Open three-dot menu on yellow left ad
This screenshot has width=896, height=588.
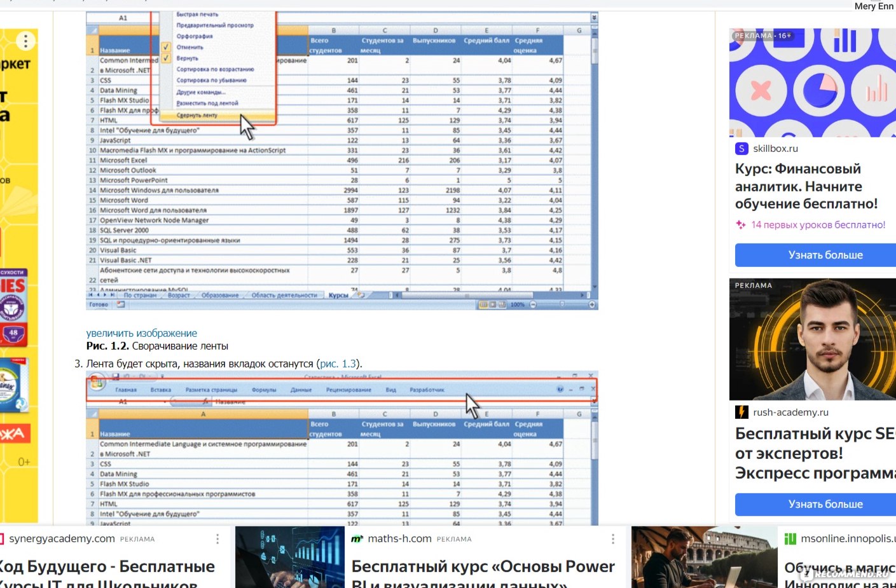point(25,41)
